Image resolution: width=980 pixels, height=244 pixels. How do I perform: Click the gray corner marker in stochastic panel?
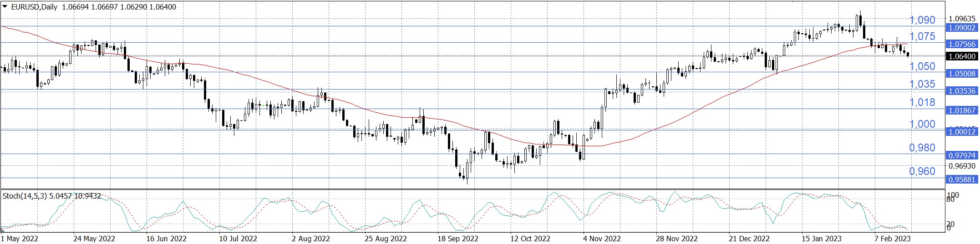click(x=3, y=230)
